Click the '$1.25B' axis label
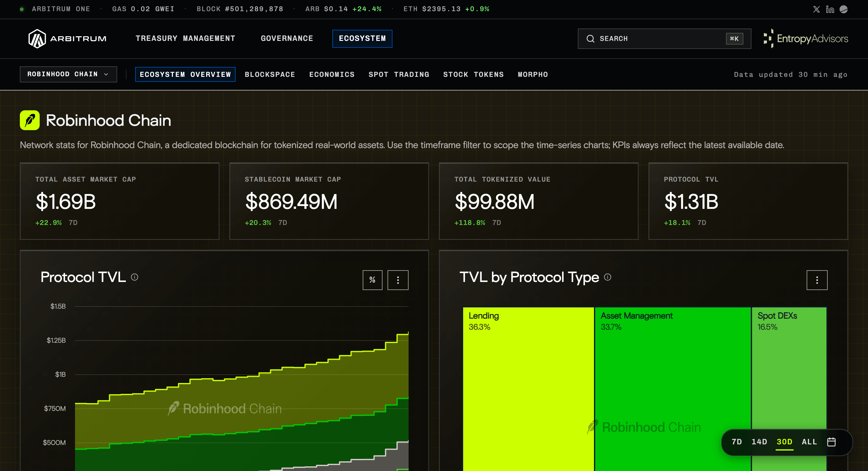 (x=56, y=340)
